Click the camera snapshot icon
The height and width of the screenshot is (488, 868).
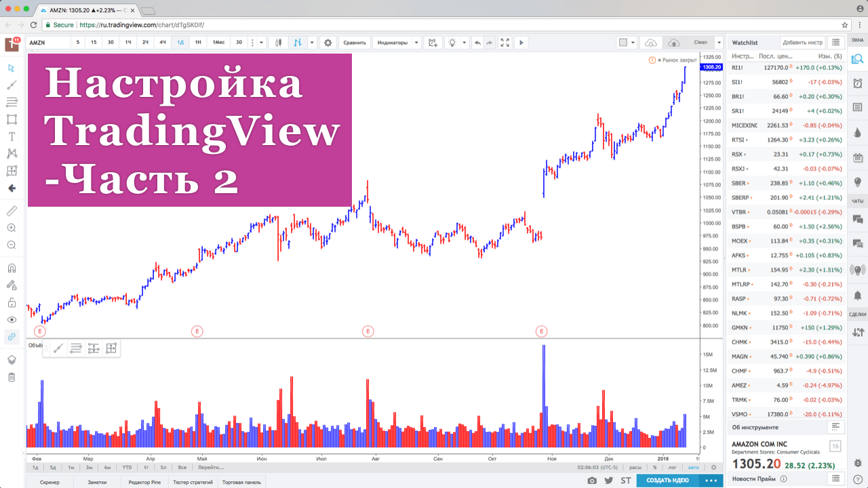(x=592, y=481)
